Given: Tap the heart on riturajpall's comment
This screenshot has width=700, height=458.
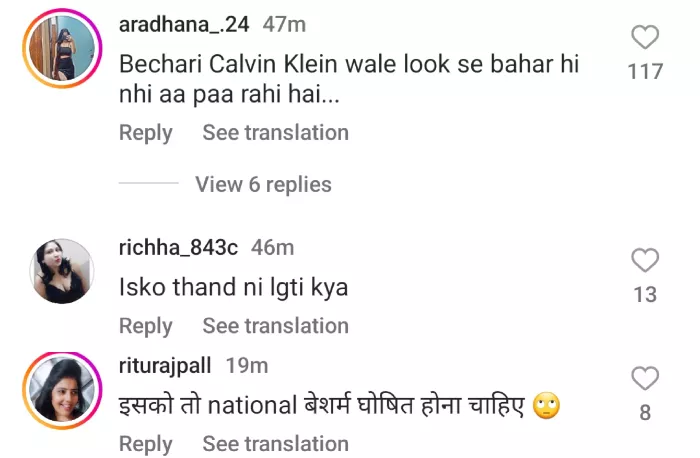Looking at the screenshot, I should point(645,379).
